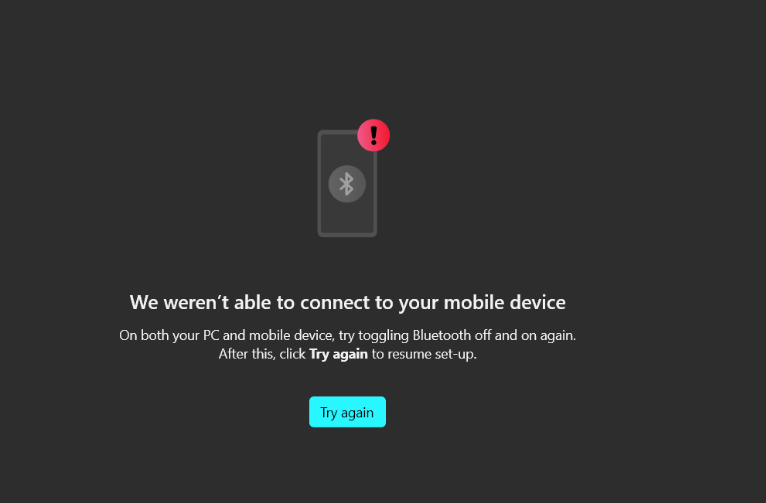Image resolution: width=766 pixels, height=503 pixels.
Task: Click the Bluetooth symbol inside the phone
Action: 347,184
